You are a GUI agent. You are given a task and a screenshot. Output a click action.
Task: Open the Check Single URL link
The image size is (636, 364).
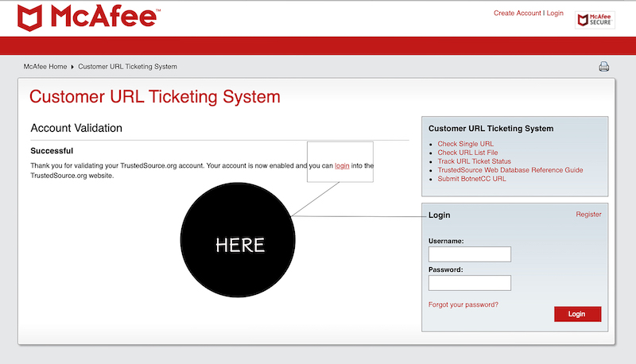pyautogui.click(x=465, y=144)
